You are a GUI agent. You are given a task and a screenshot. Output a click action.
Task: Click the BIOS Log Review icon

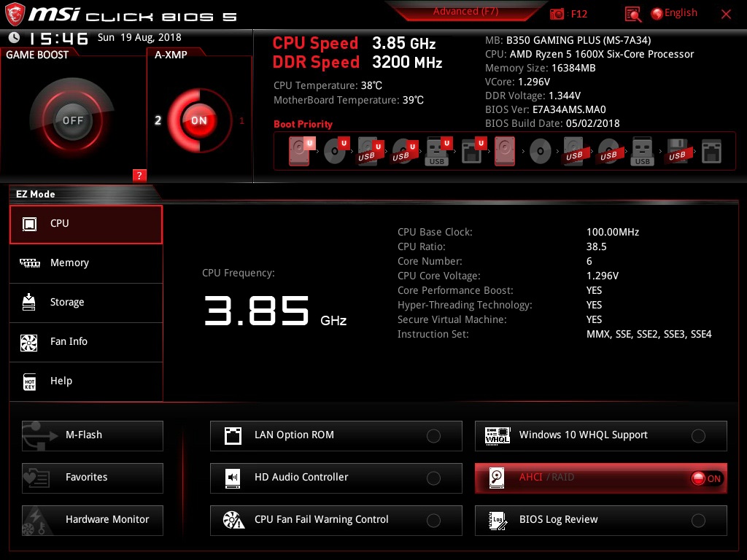(x=498, y=520)
